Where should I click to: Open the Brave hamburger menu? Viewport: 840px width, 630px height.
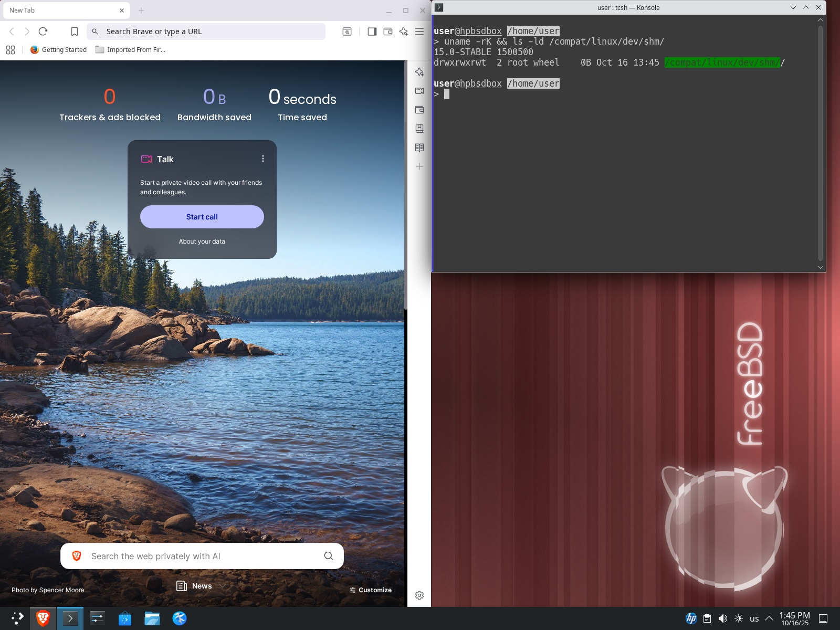click(x=419, y=31)
